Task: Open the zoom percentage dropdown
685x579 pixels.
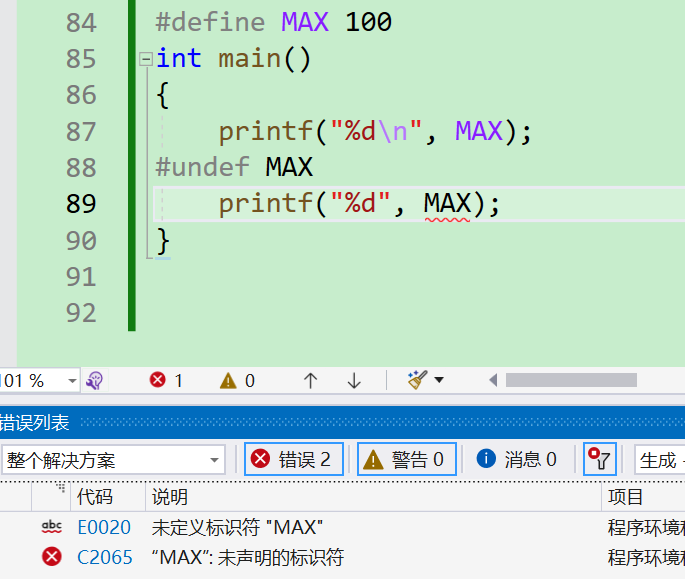Action: tap(72, 381)
